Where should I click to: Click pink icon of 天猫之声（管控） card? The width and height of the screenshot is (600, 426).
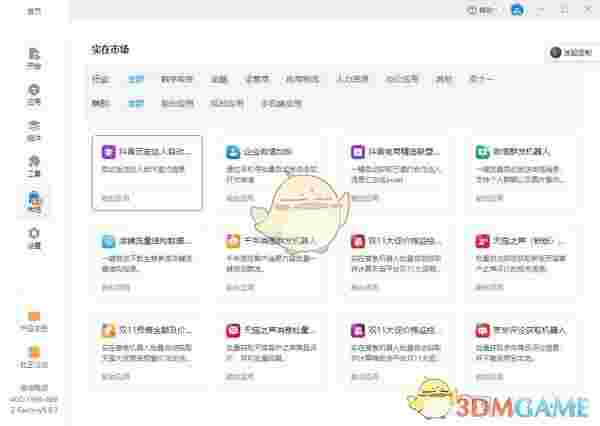[x=483, y=241]
